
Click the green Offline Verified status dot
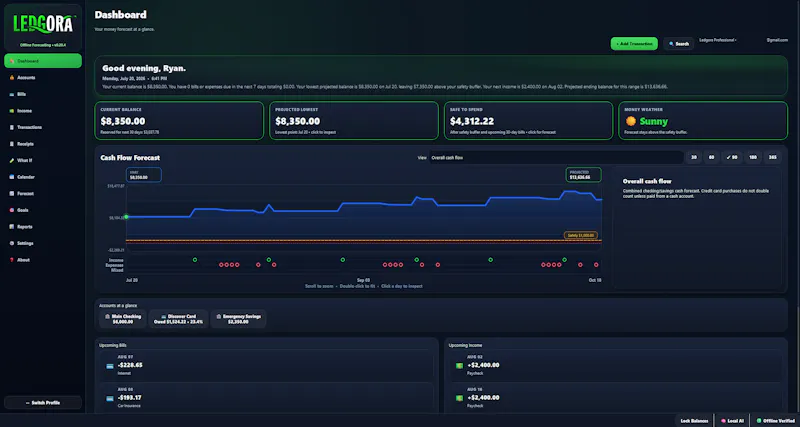pyautogui.click(x=759, y=421)
